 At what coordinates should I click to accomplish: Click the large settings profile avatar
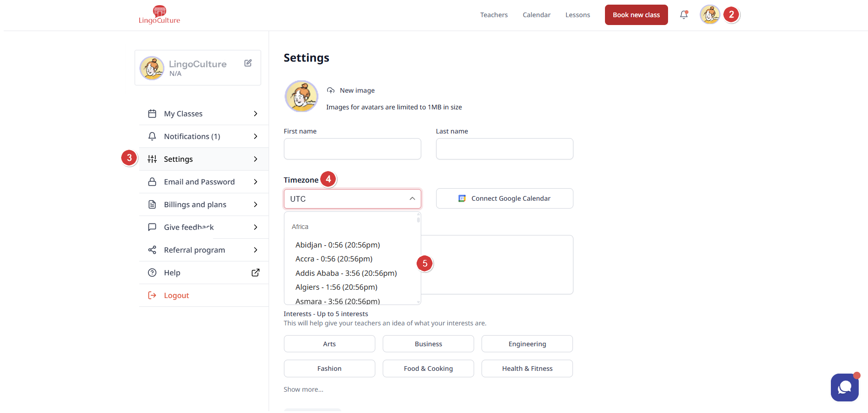301,96
